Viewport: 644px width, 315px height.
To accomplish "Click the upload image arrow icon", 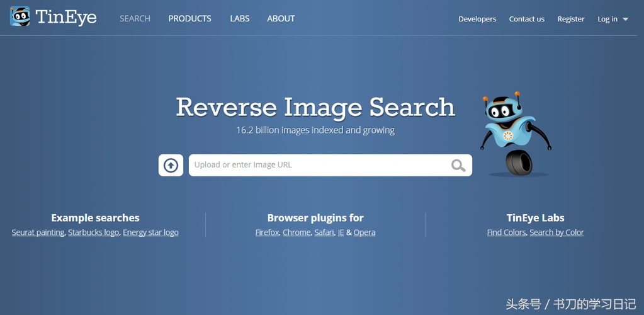I will click(x=171, y=165).
